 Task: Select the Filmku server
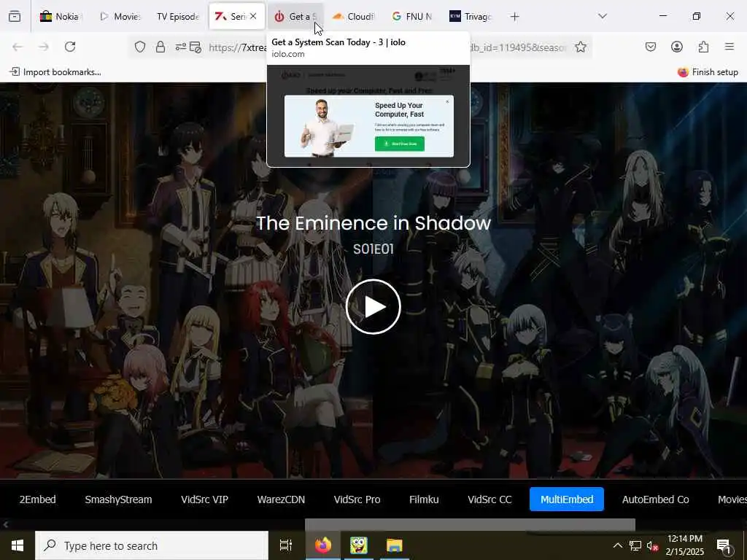pos(424,499)
